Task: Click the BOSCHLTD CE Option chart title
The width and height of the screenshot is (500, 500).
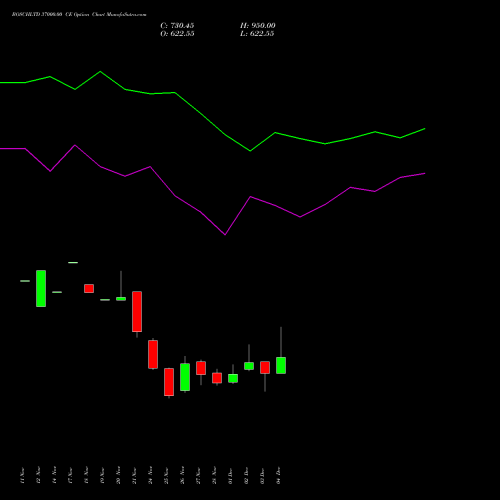Action: pyautogui.click(x=79, y=14)
